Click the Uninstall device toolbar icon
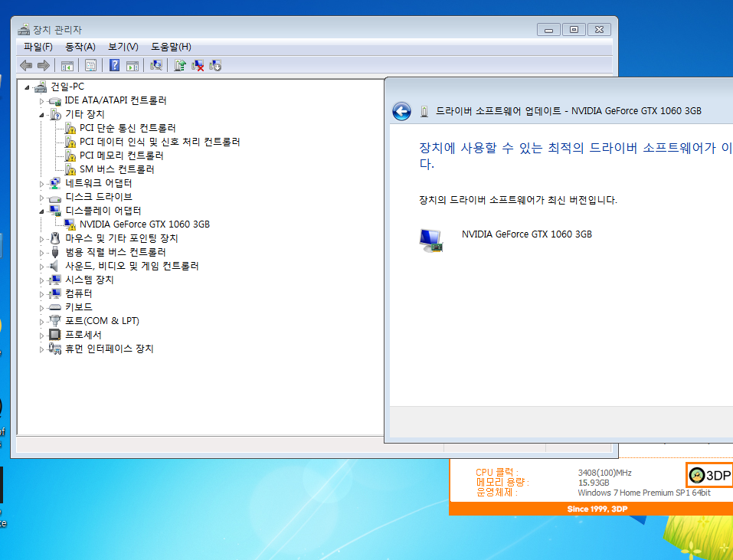This screenshot has width=733, height=560. point(198,65)
